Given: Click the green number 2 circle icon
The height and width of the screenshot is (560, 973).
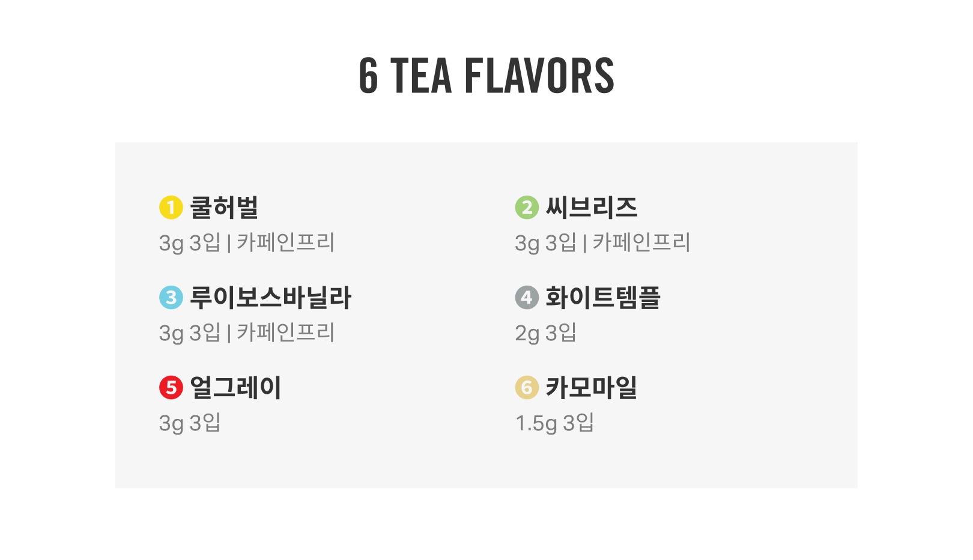Looking at the screenshot, I should (x=527, y=208).
